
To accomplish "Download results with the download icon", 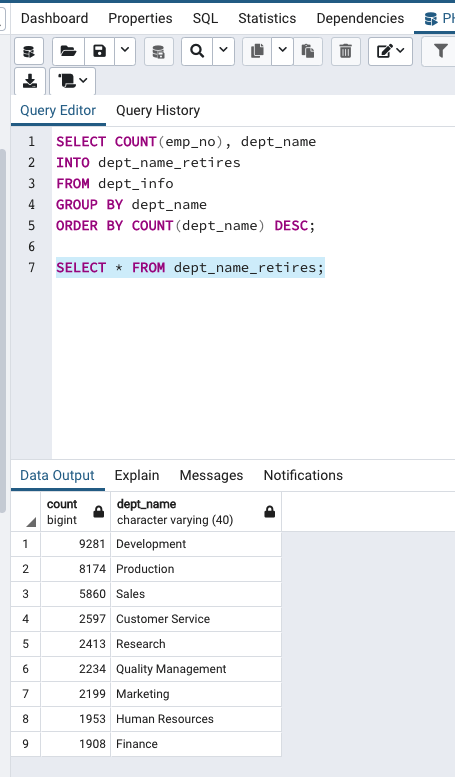I will (x=30, y=81).
